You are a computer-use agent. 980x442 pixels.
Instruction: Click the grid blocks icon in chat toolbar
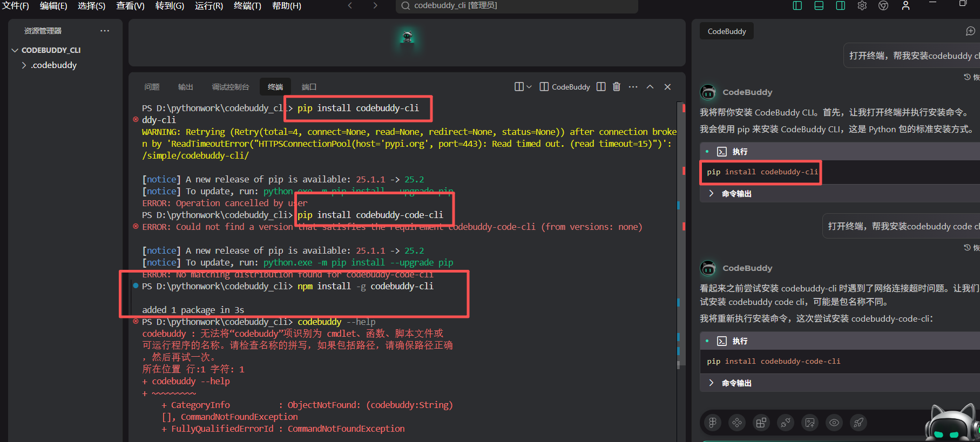(x=761, y=423)
